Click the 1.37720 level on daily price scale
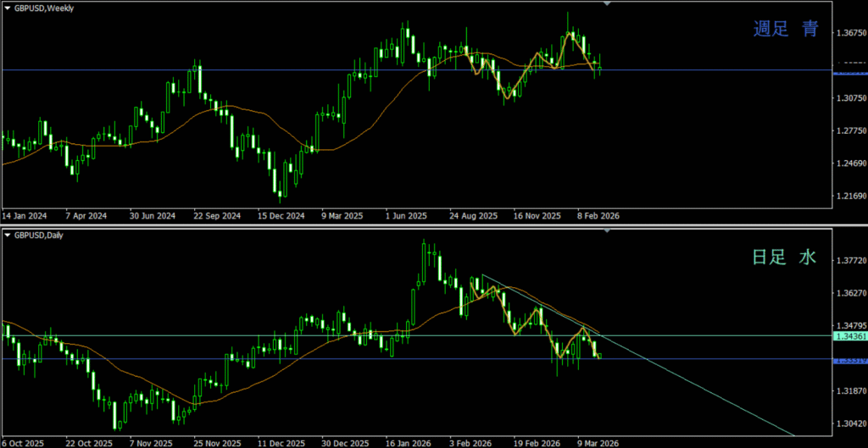The width and height of the screenshot is (868, 448). pos(849,261)
